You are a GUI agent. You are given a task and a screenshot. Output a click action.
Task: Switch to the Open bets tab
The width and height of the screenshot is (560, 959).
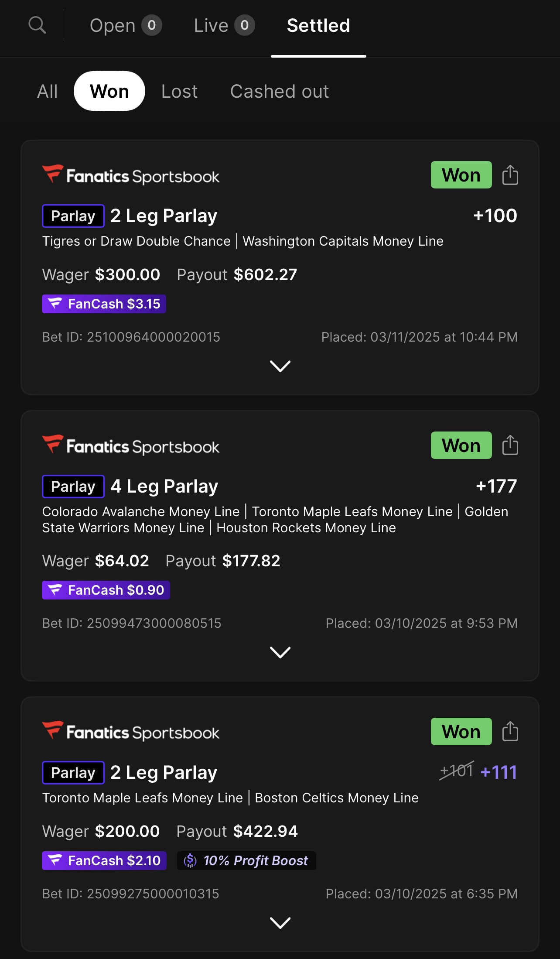tap(125, 25)
